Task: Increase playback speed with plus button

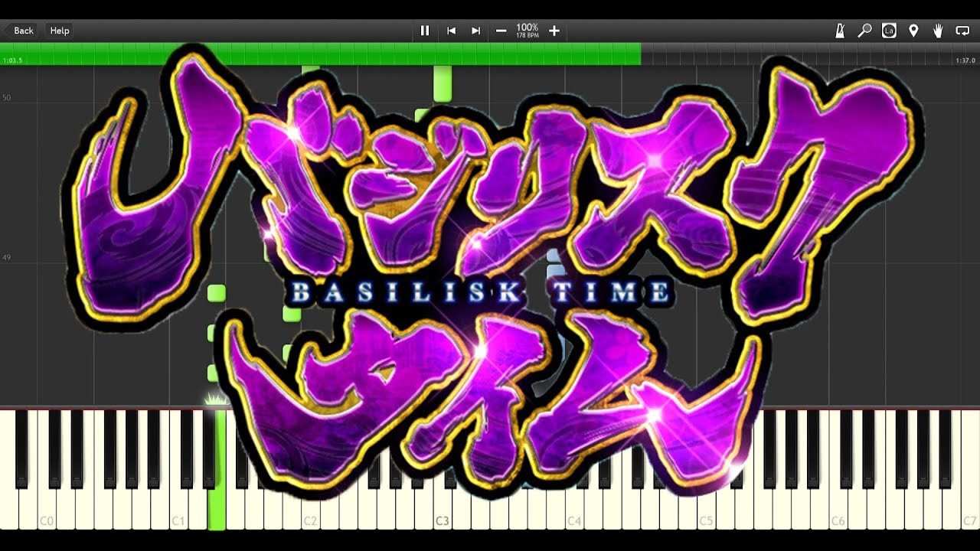Action: point(554,31)
